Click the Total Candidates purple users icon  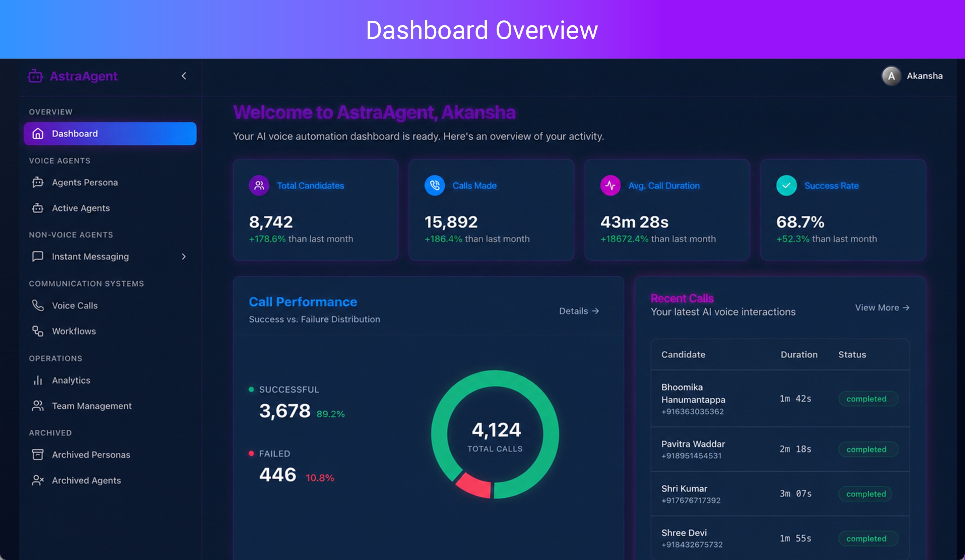click(x=259, y=185)
